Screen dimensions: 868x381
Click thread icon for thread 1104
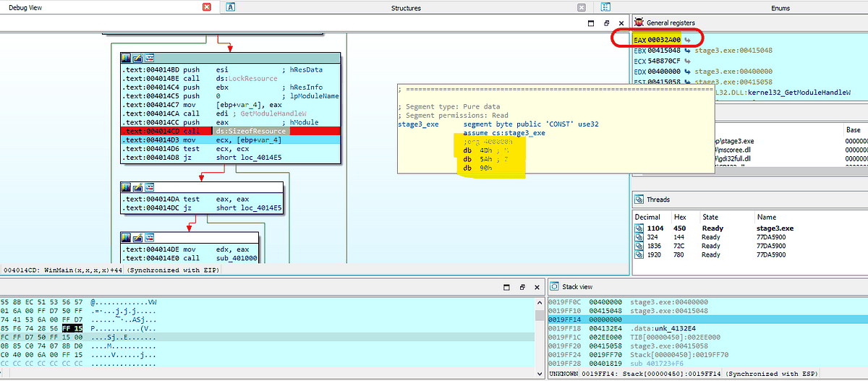[x=639, y=228]
